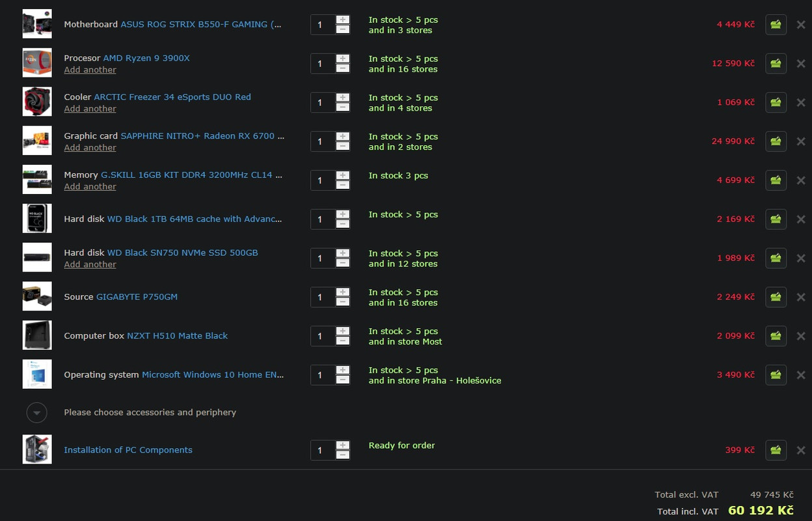Click green cart icon for Installation of PC Components
The height and width of the screenshot is (521, 812).
(776, 450)
